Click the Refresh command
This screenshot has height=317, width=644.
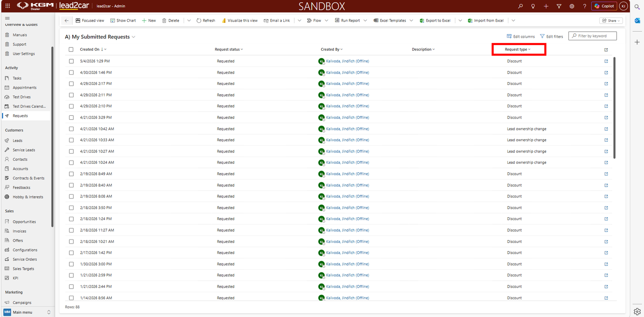pos(206,21)
